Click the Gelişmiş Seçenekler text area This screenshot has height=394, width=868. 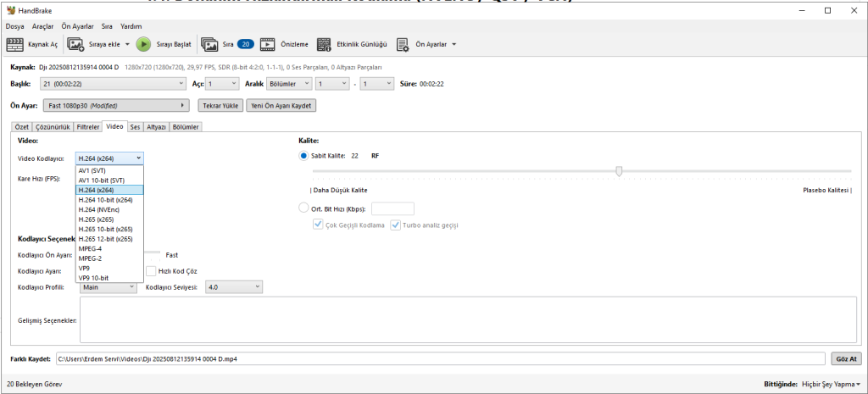coord(469,319)
